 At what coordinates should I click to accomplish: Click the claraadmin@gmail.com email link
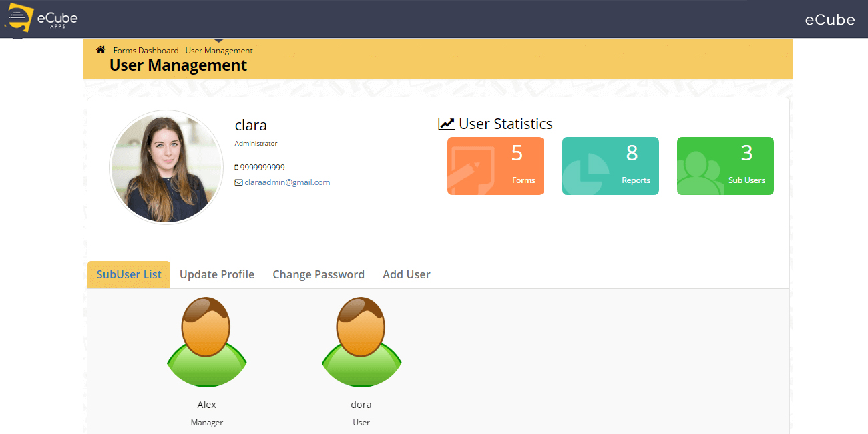tap(288, 182)
